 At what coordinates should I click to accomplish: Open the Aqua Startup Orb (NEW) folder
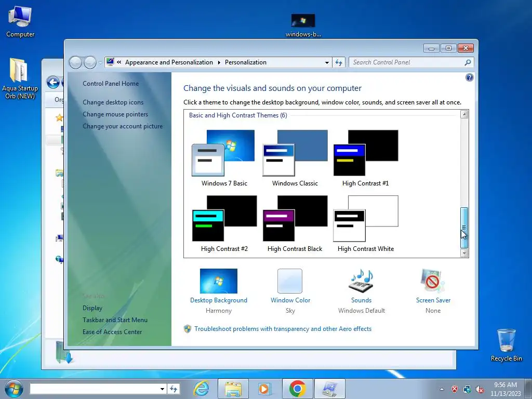(x=20, y=79)
